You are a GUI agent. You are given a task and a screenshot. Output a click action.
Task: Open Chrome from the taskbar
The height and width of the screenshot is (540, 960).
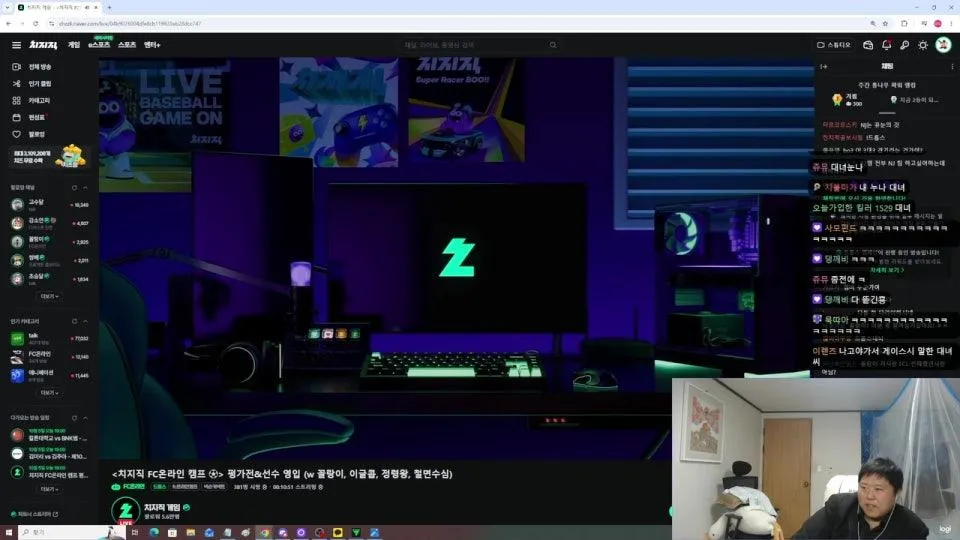264,533
